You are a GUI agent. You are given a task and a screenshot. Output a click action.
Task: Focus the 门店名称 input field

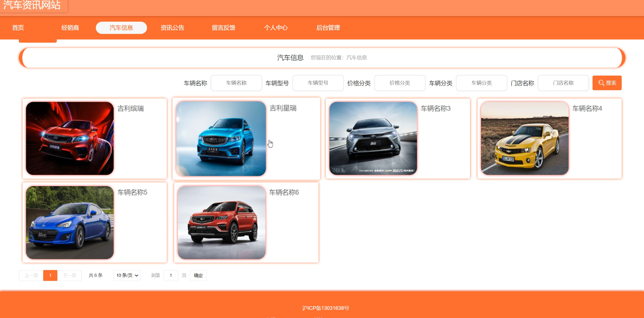coord(563,83)
